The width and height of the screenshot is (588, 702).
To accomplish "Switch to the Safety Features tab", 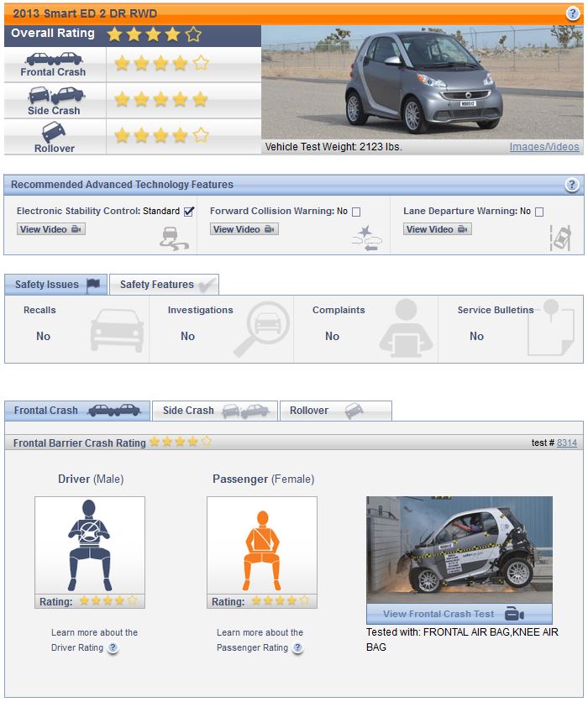I will click(164, 285).
